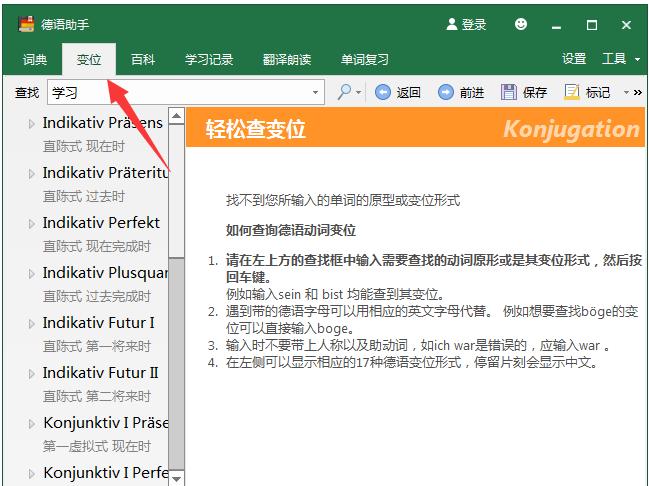Select the Indikativ Präsens label
This screenshot has height=486, width=649.
coord(103,123)
